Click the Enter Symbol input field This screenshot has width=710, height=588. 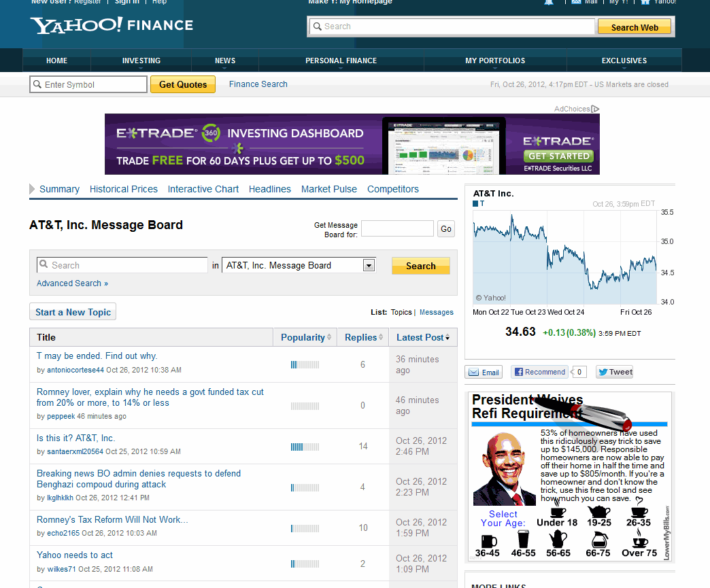[88, 84]
